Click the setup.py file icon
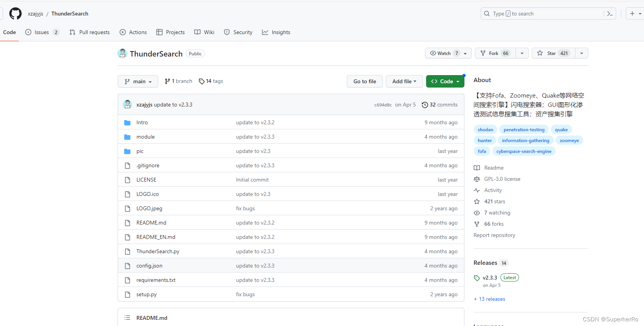644x326 pixels. click(127, 295)
